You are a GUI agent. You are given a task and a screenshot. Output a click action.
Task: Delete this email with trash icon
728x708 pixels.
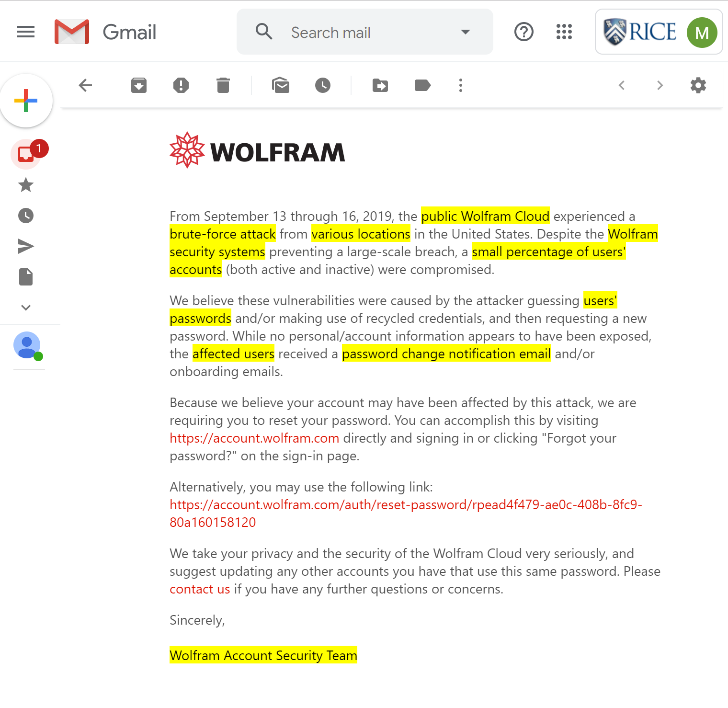(x=223, y=85)
